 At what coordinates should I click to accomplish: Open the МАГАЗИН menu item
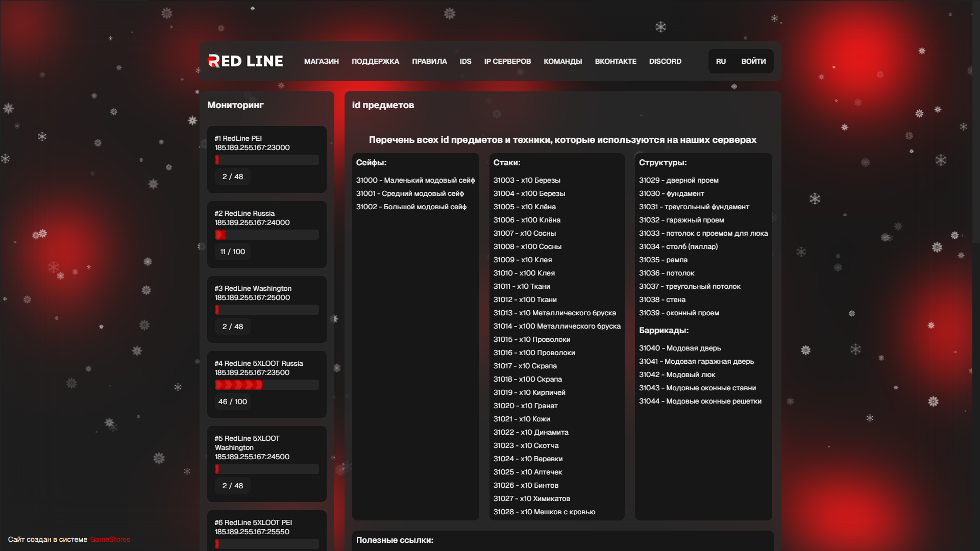point(321,61)
